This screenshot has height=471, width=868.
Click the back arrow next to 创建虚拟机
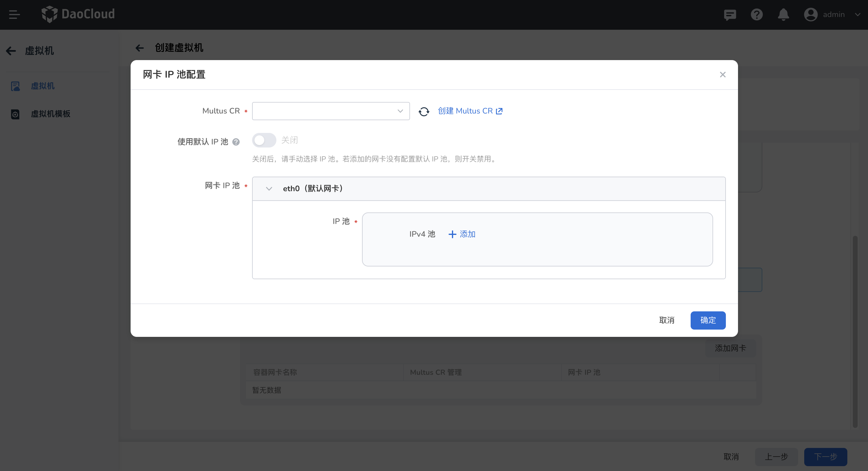(140, 48)
